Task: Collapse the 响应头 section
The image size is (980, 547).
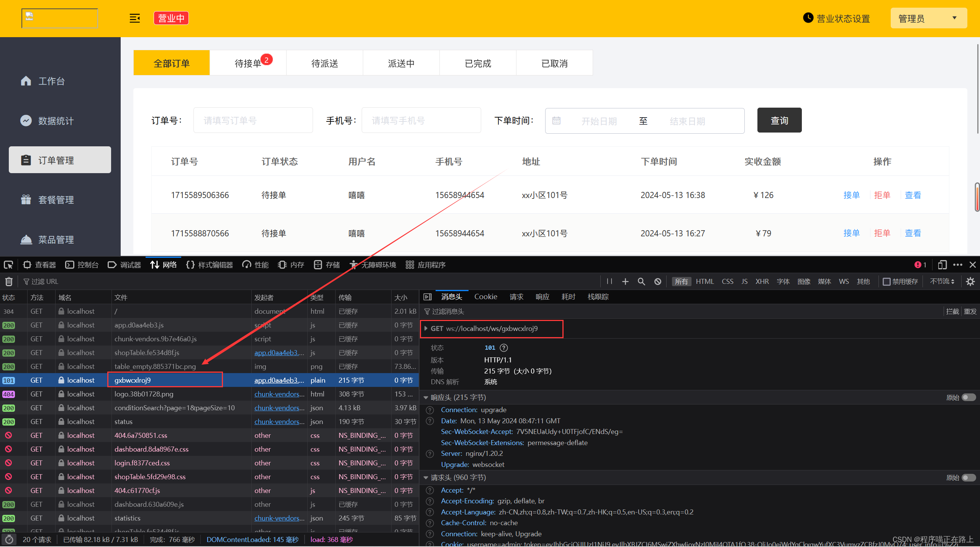Action: 426,398
